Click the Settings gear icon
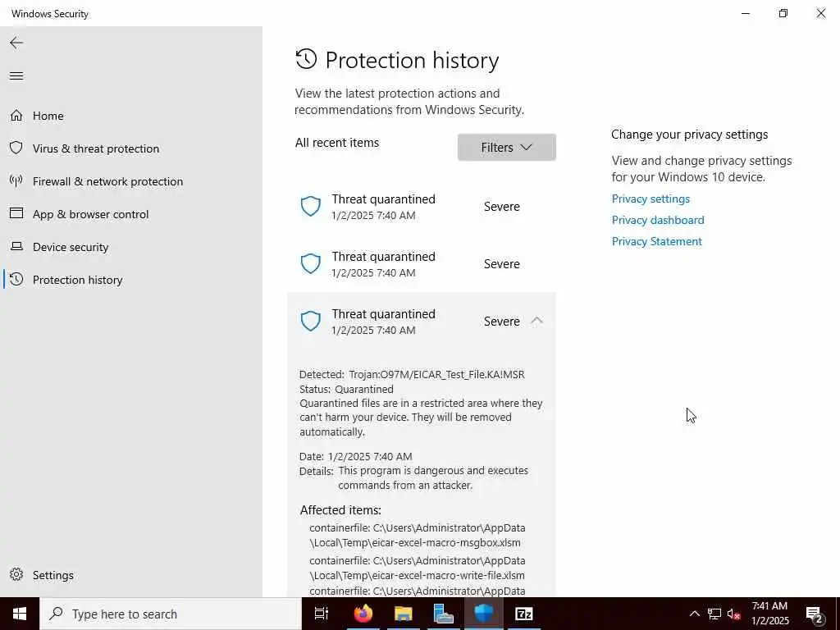The width and height of the screenshot is (840, 630). click(x=16, y=574)
